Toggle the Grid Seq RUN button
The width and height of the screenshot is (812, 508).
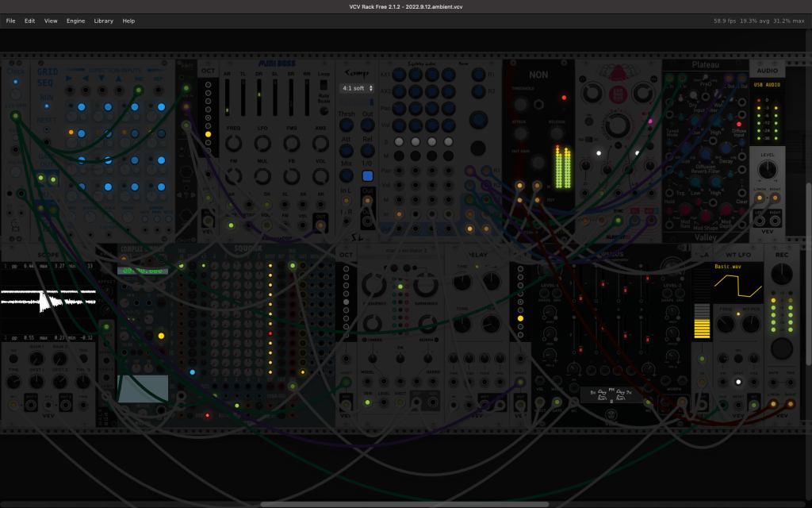(47, 106)
